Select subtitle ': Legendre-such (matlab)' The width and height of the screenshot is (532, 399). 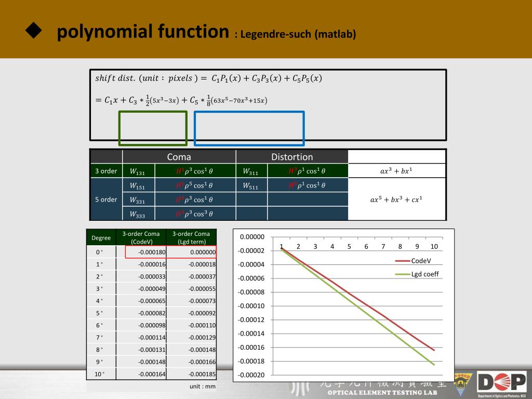295,34
